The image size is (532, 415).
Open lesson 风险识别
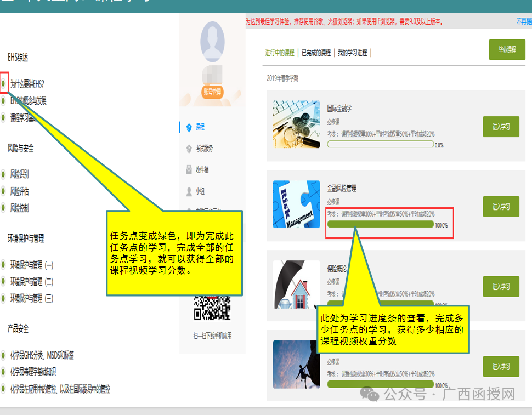[x=19, y=174]
